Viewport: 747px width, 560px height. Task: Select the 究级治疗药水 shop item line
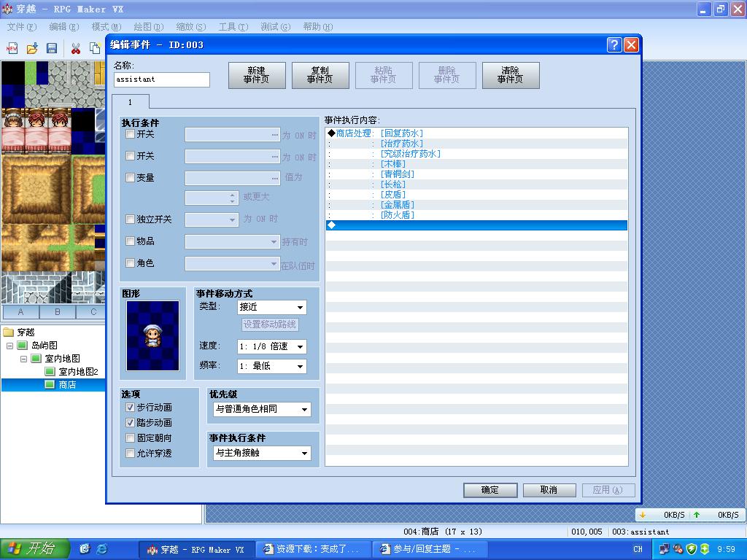click(x=476, y=154)
